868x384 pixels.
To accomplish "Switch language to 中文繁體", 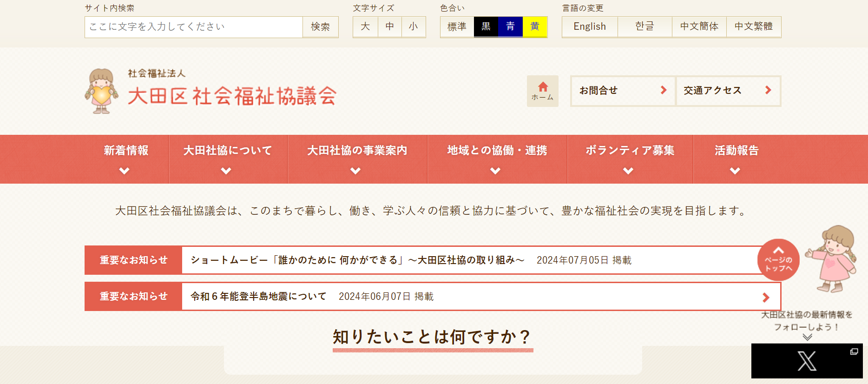I will tap(754, 26).
